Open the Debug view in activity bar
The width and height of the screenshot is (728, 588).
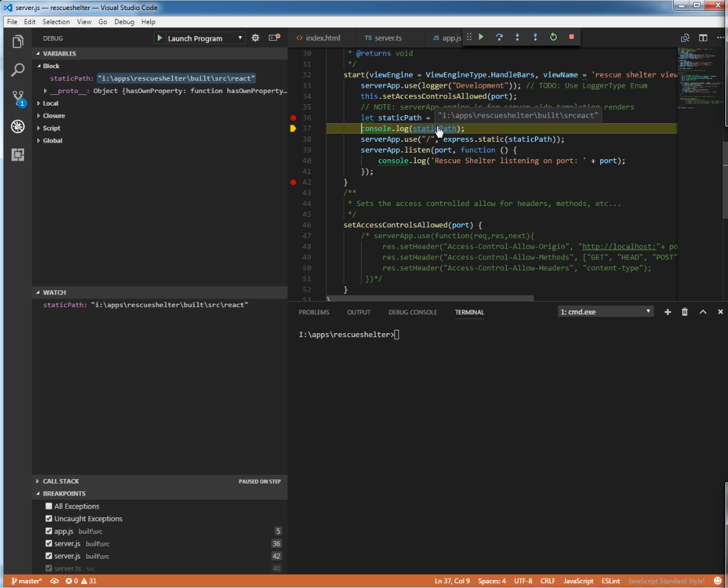(17, 126)
